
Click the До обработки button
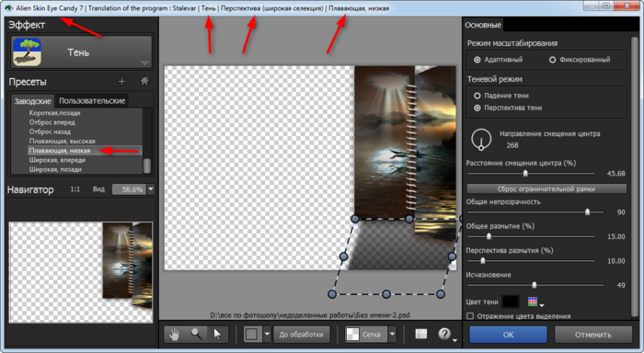tap(302, 335)
